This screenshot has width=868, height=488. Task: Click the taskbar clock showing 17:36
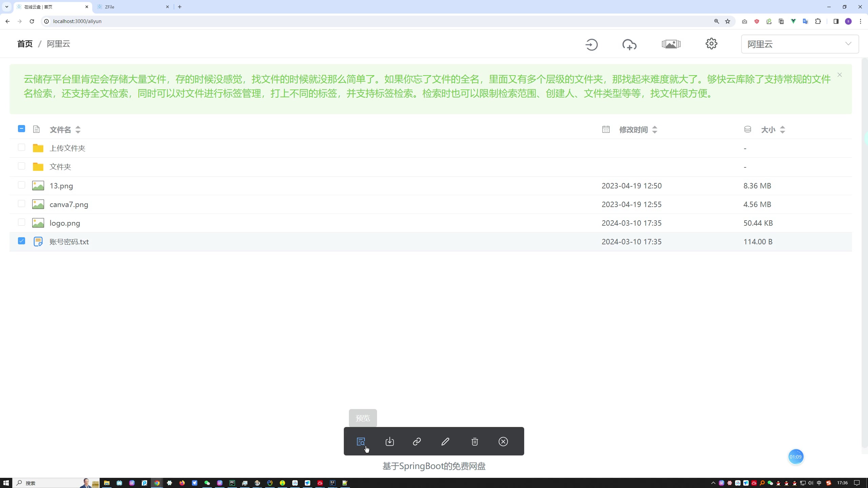pyautogui.click(x=842, y=483)
